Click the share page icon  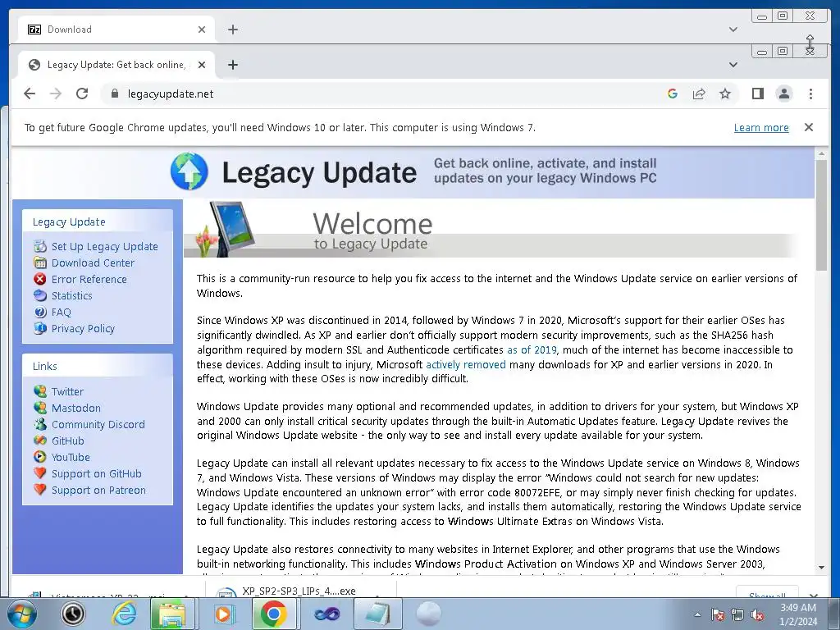tap(699, 94)
